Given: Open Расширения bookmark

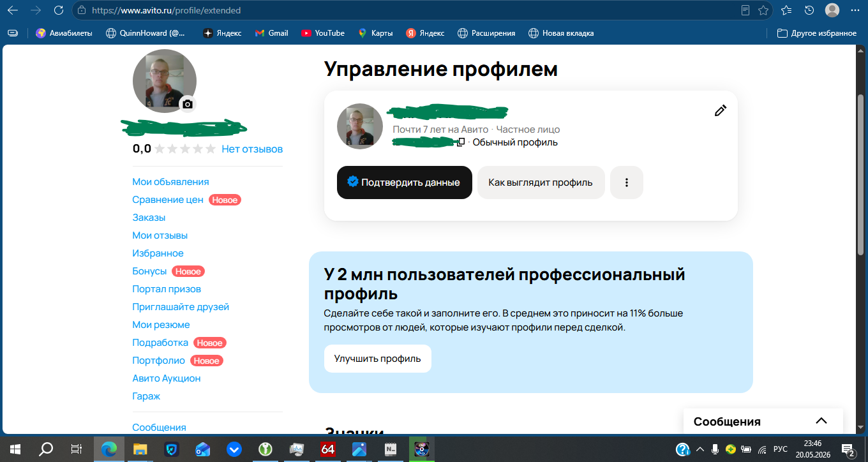Looking at the screenshot, I should (486, 33).
